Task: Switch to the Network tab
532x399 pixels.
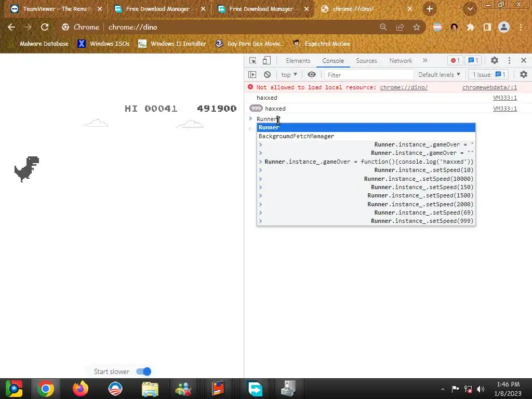Action: [401, 60]
